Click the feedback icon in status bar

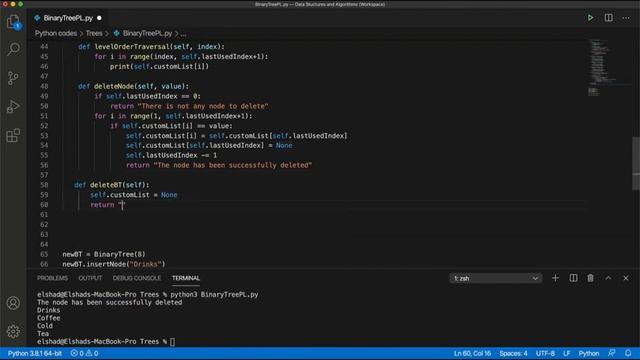[x=611, y=353]
